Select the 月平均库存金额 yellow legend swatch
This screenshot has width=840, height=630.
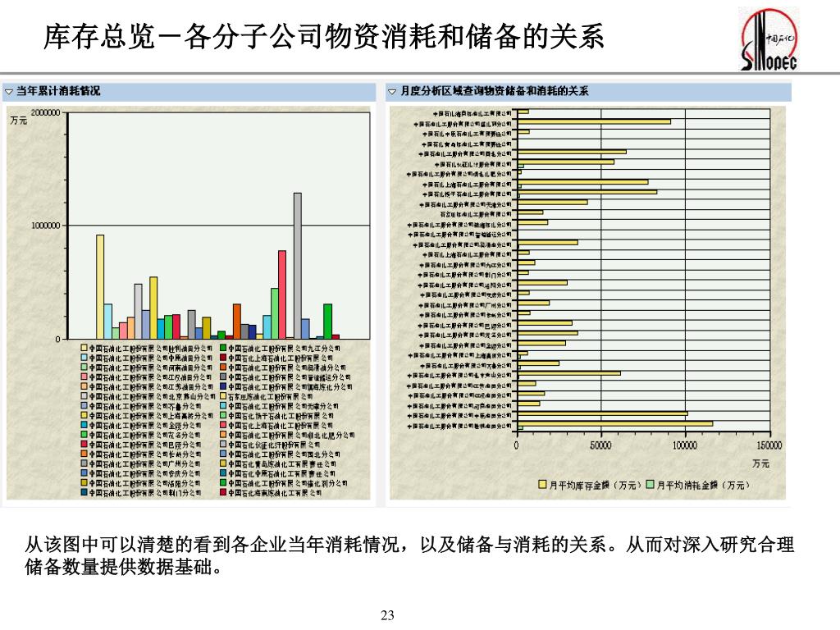click(542, 485)
